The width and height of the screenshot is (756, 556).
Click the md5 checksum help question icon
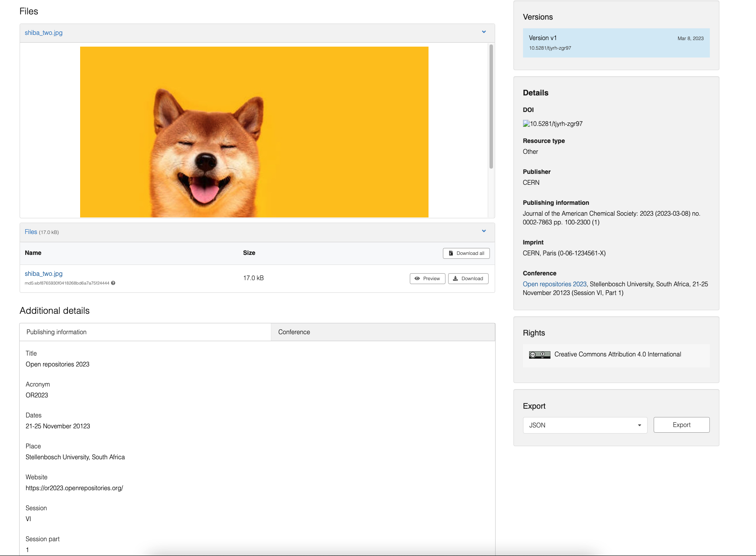pyautogui.click(x=113, y=283)
